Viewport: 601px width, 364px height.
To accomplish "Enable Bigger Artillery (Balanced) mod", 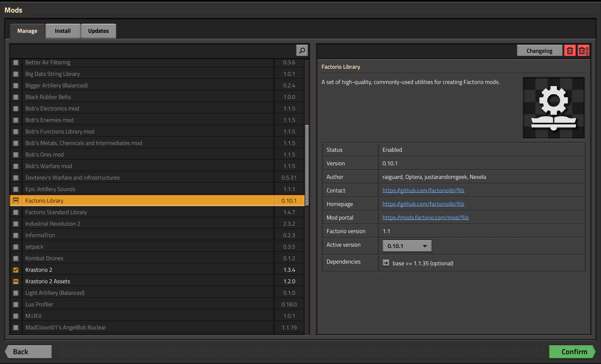I will click(16, 85).
